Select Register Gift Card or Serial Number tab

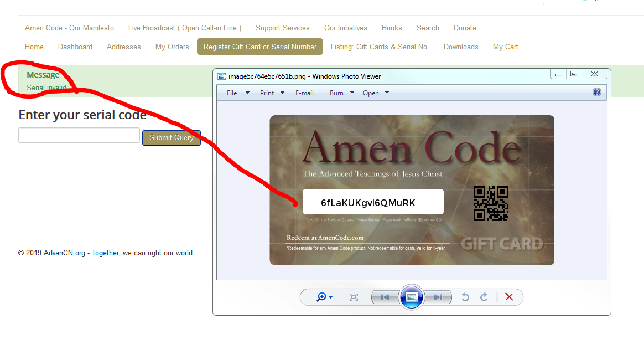(260, 47)
